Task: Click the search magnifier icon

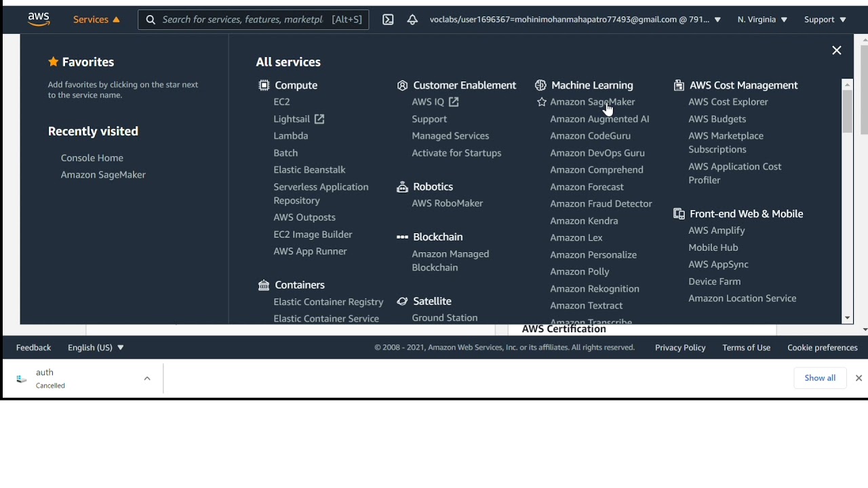Action: [151, 20]
